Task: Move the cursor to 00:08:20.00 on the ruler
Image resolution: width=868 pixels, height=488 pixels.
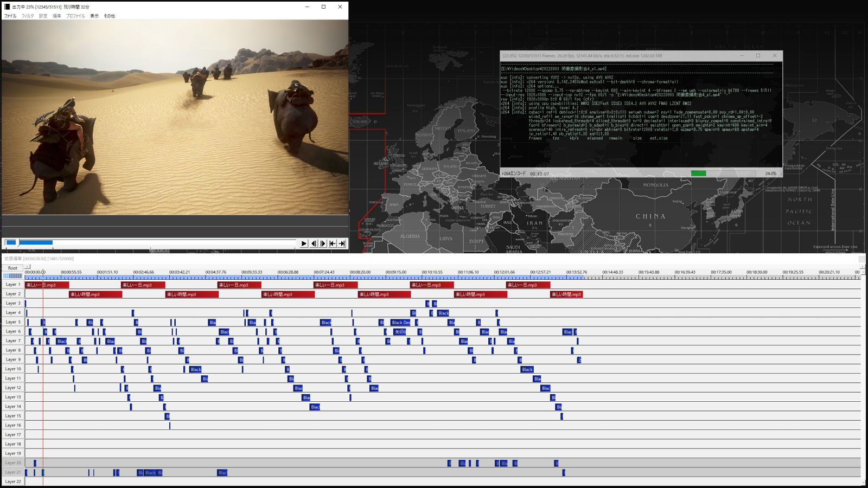Action: [360, 272]
